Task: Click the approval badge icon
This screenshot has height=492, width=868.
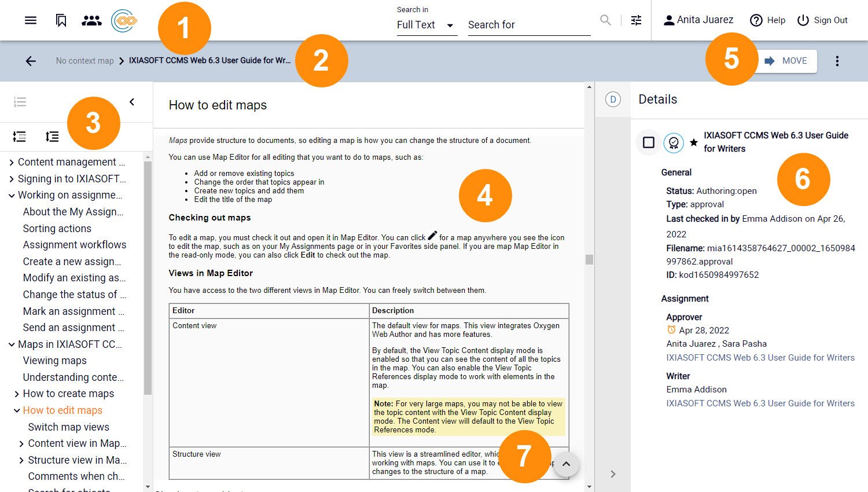Action: click(674, 142)
